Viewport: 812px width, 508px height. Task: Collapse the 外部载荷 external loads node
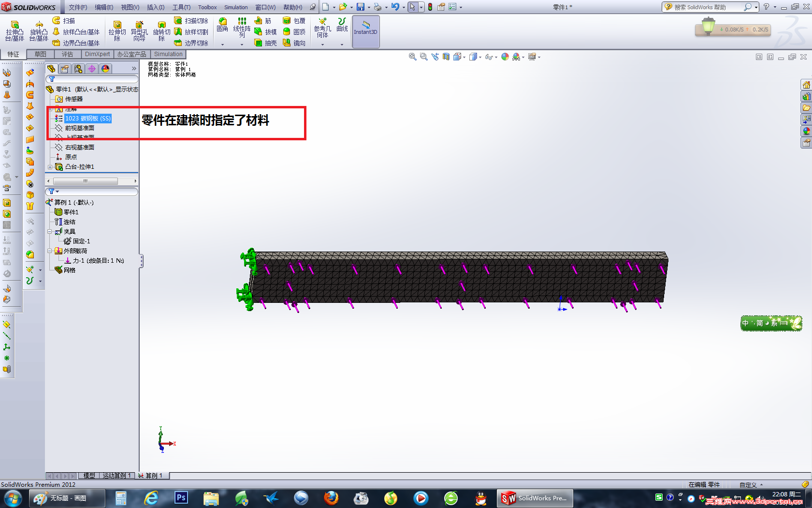[x=49, y=251]
